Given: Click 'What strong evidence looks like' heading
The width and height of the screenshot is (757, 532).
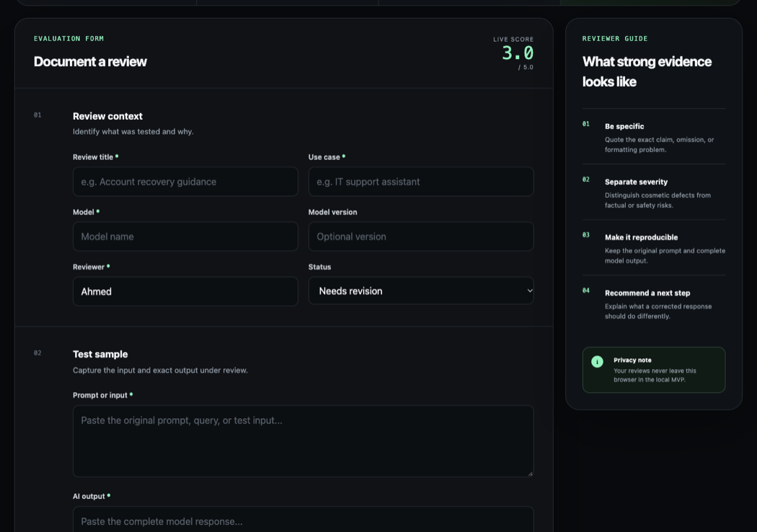Looking at the screenshot, I should 647,71.
